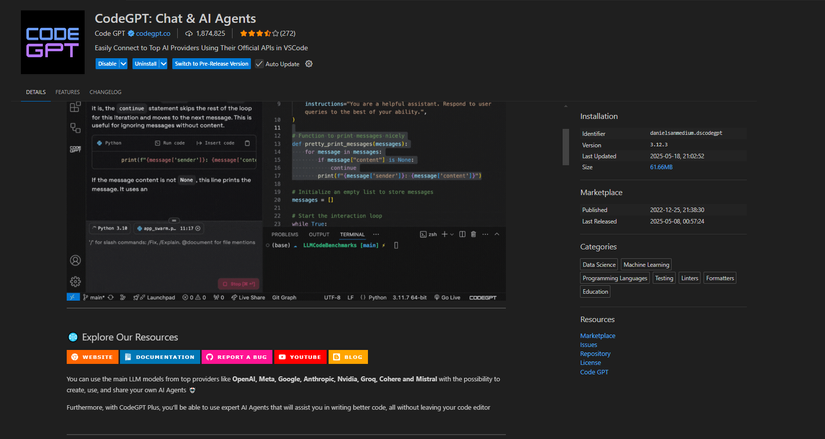Screen dimensions: 825x439
Task: Toggle the Auto Update checkbox
Action: (260, 64)
